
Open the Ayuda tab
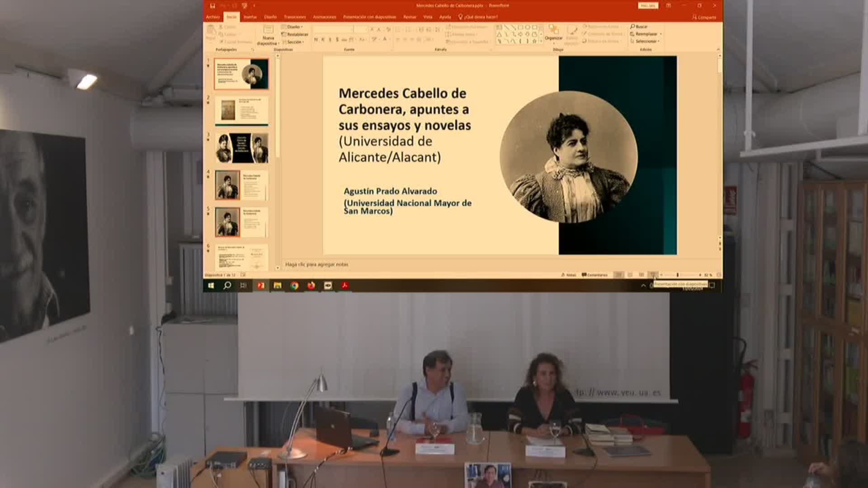(x=445, y=17)
